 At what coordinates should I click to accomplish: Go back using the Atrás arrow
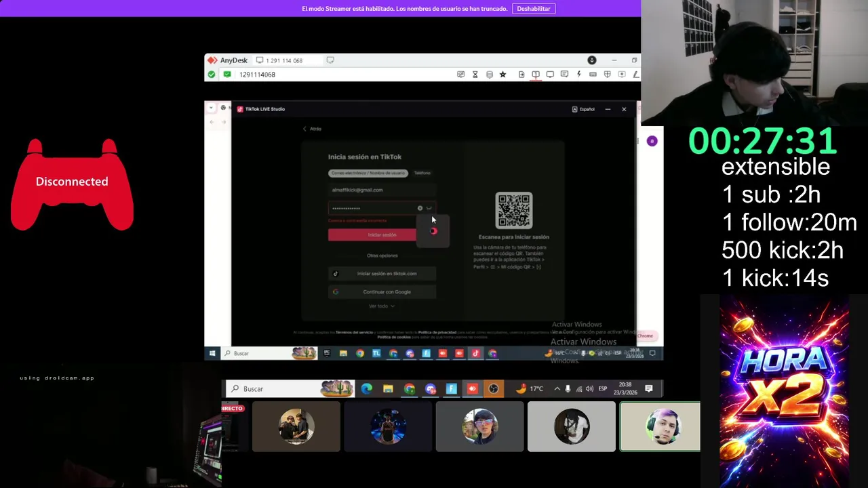pos(312,129)
